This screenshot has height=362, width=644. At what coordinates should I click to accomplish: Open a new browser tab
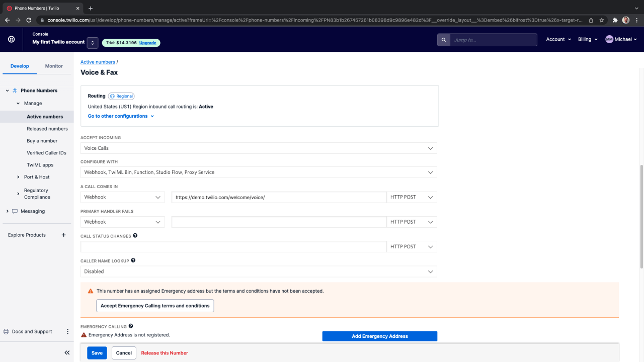(x=91, y=8)
